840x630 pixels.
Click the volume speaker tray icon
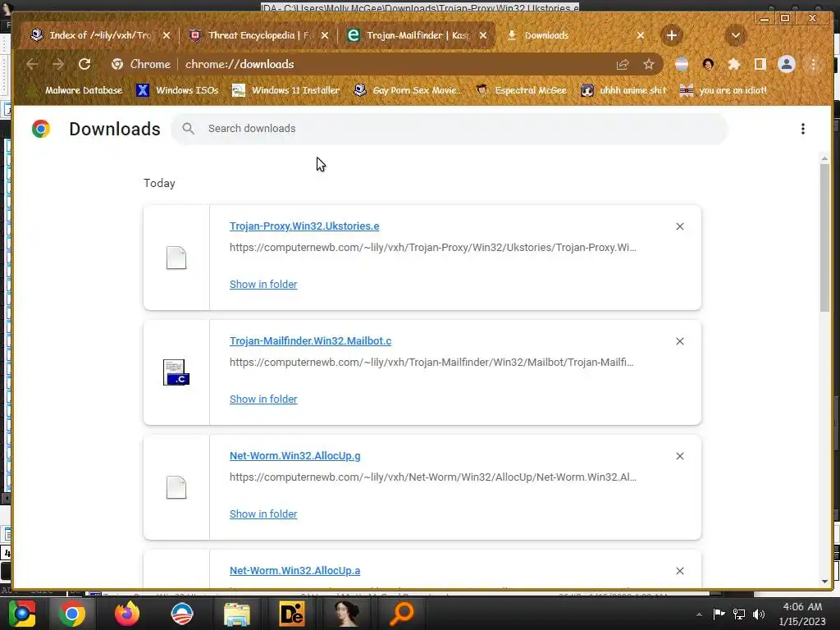pos(759,614)
